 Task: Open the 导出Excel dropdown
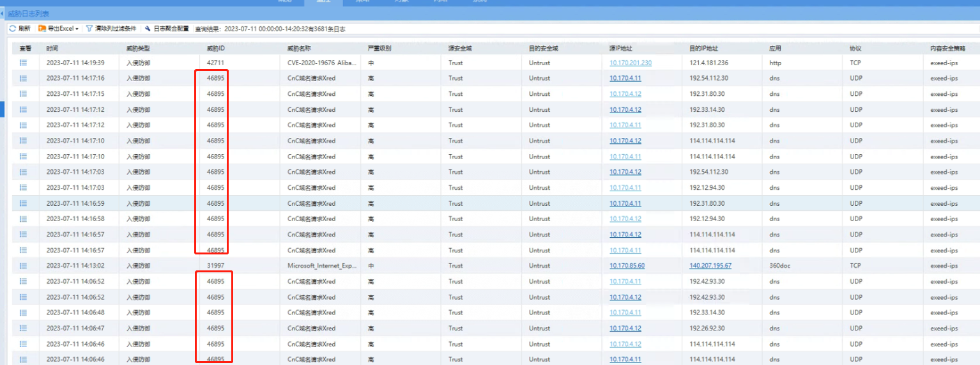[58, 29]
